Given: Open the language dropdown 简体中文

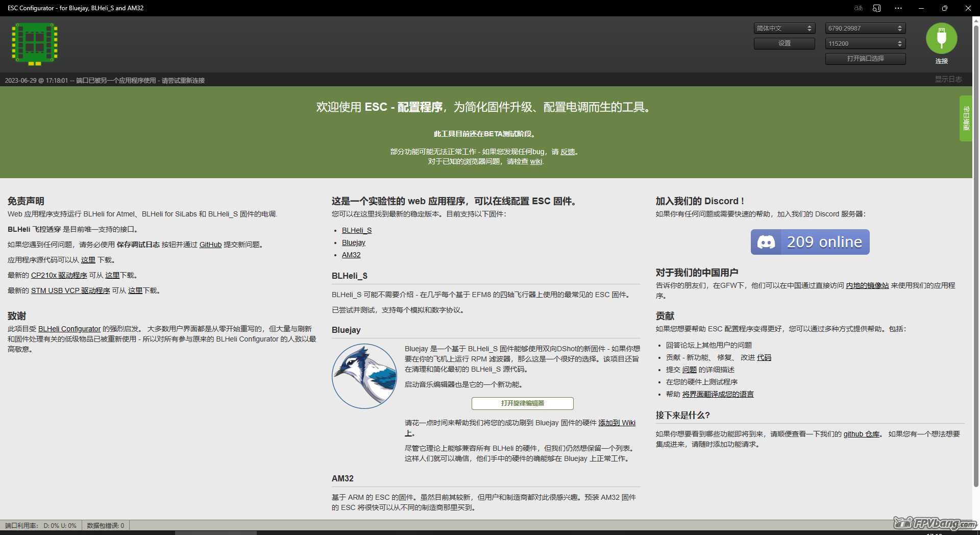Looking at the screenshot, I should [785, 28].
